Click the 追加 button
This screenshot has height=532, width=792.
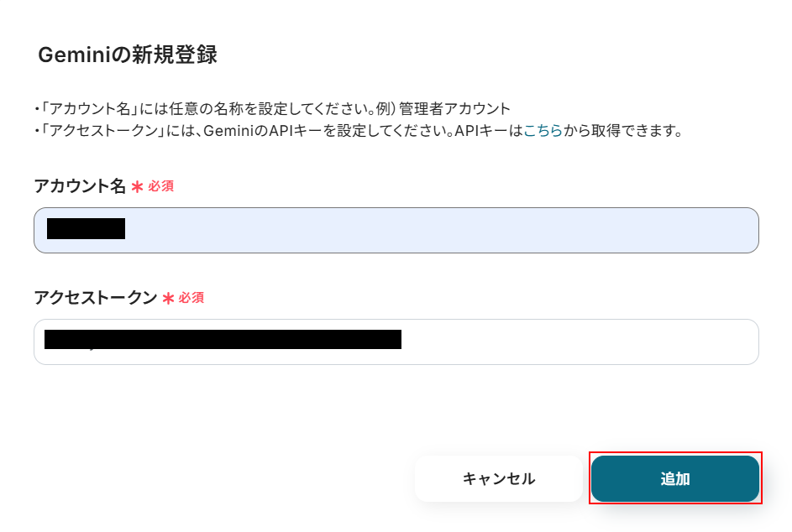click(675, 479)
